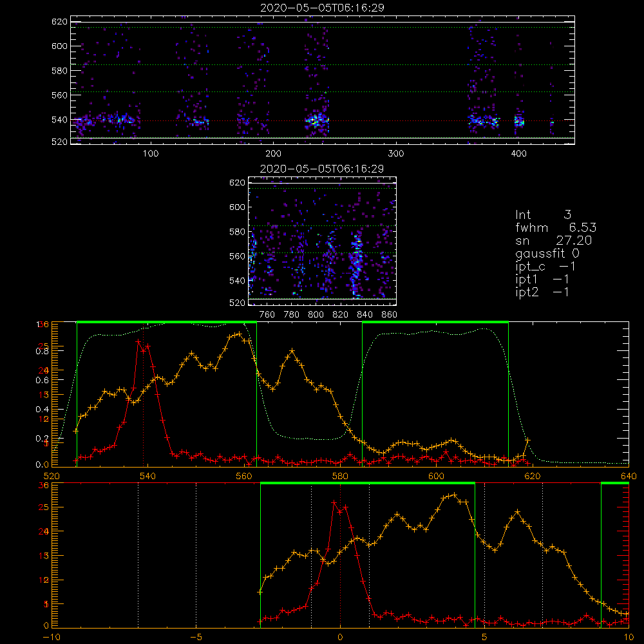The width and height of the screenshot is (644, 644).
Task: Click the bright emission blob near x=235 in top spectrogram
Action: [316, 121]
